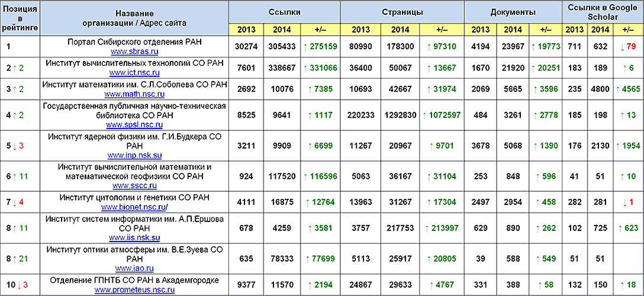This screenshot has width=644, height=296.
Task: Open the www.iis.nsk.su link
Action: tap(134, 238)
